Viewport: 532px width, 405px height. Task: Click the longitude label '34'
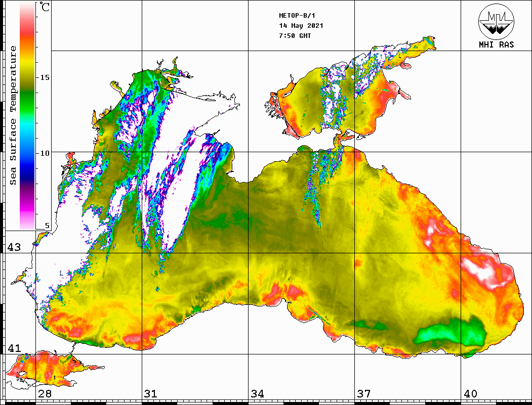[x=257, y=393]
